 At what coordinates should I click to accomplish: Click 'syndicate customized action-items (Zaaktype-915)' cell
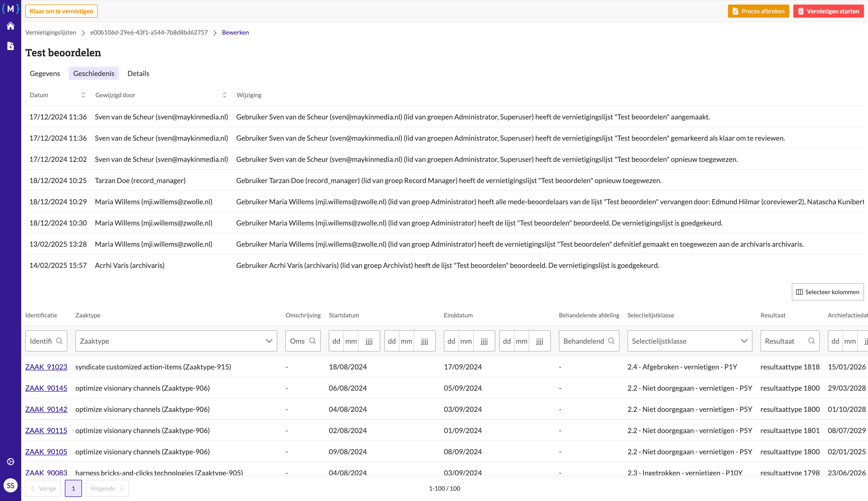pos(153,367)
